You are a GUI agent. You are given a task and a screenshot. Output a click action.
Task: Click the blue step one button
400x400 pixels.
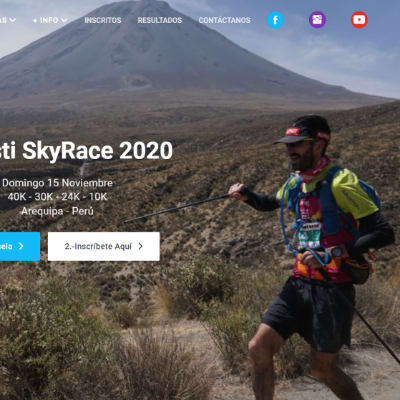coord(20,246)
